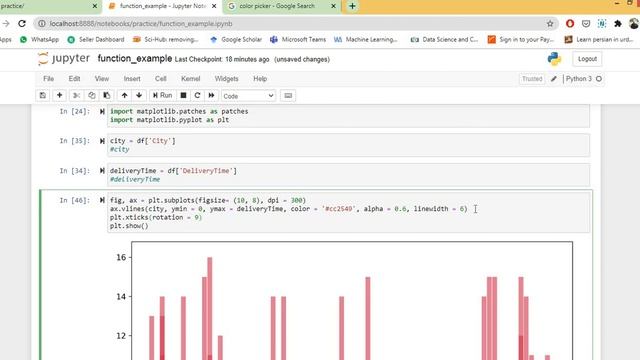
Task: Run cell In [34] with its run icon
Action: [x=102, y=171]
